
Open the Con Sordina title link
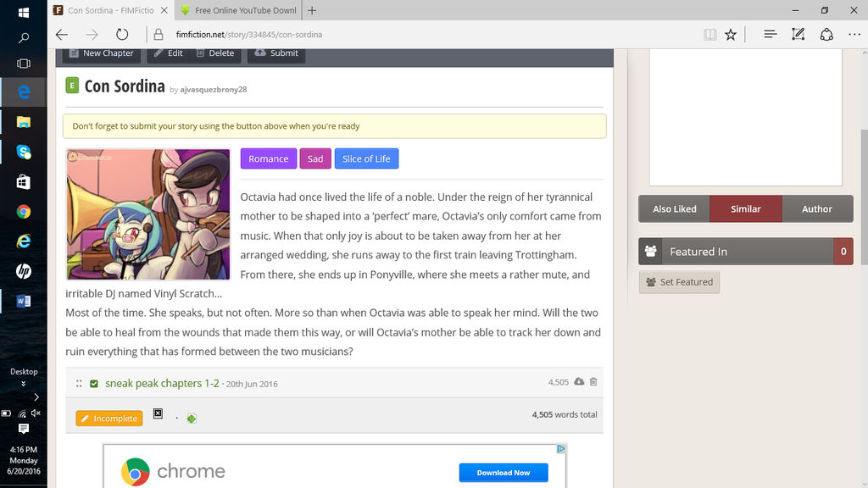point(125,86)
